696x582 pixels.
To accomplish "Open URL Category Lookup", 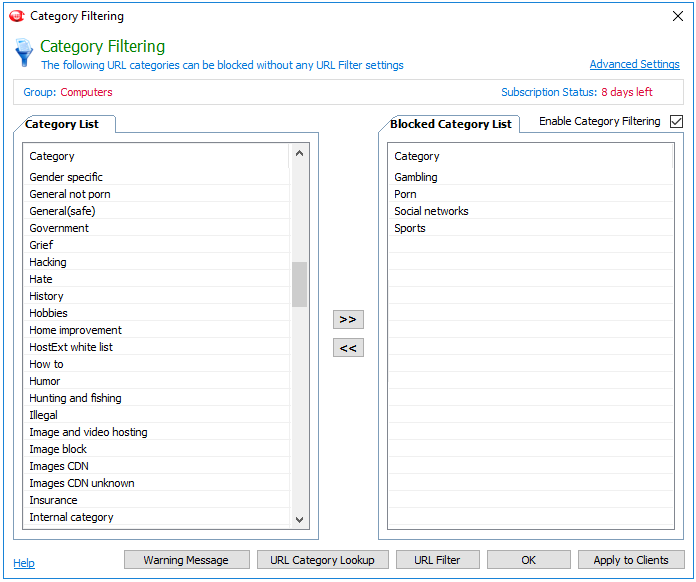I will (x=322, y=560).
